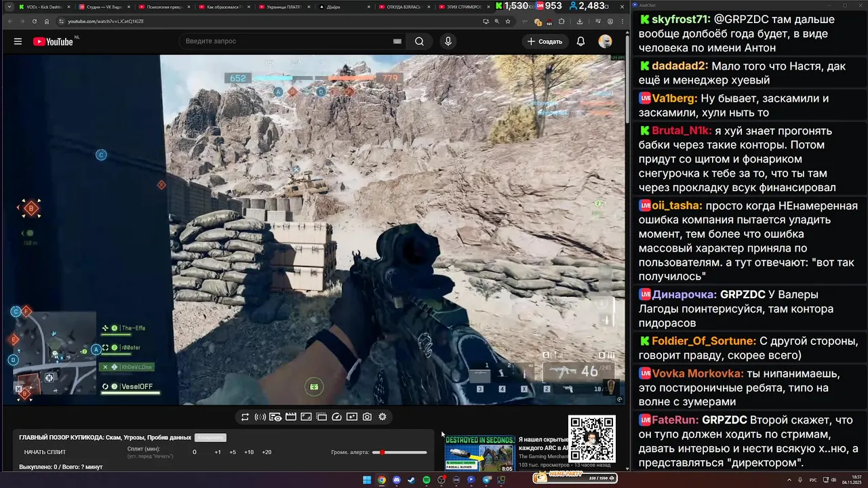Open Discord from the taskbar
The height and width of the screenshot is (488, 868).
397,480
